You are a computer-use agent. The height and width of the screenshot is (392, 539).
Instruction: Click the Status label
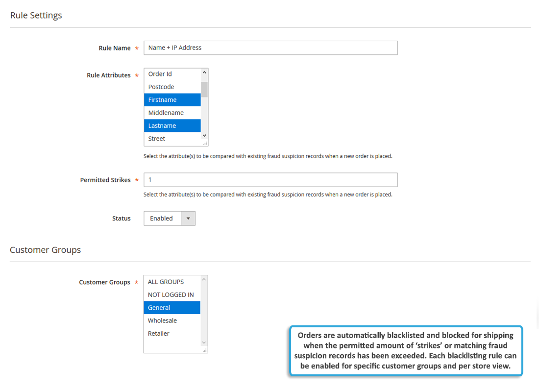click(x=122, y=219)
